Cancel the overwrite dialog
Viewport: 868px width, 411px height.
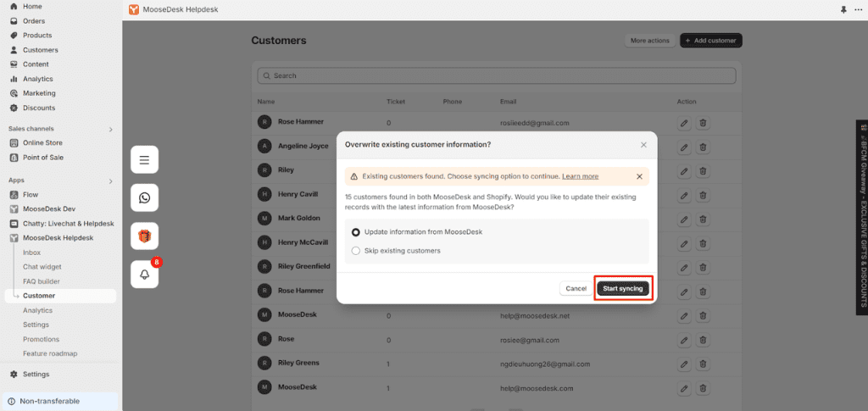click(576, 289)
